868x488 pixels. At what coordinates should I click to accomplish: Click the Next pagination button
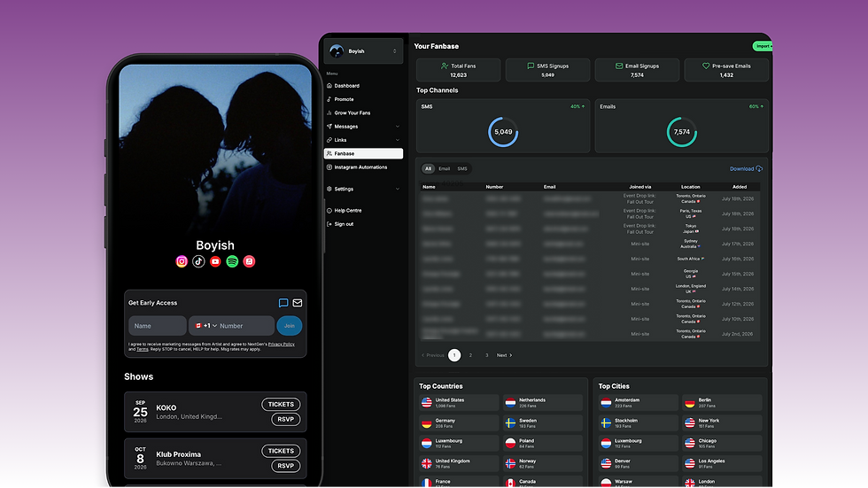504,355
